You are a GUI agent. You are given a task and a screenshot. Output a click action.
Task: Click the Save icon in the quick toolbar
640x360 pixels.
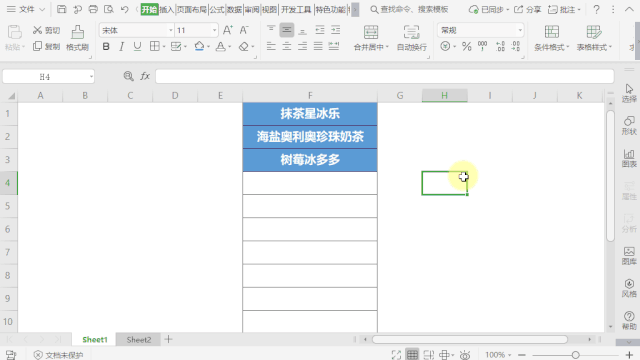61,9
